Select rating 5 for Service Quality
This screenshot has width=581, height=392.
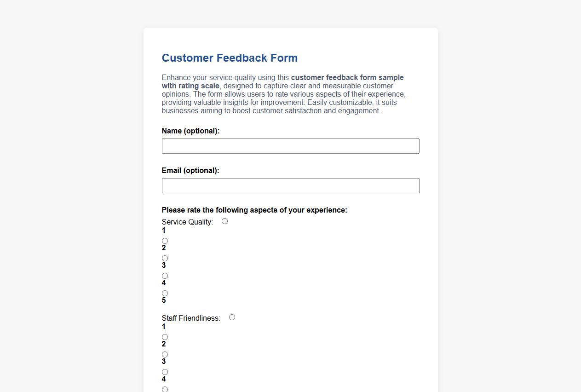[165, 293]
